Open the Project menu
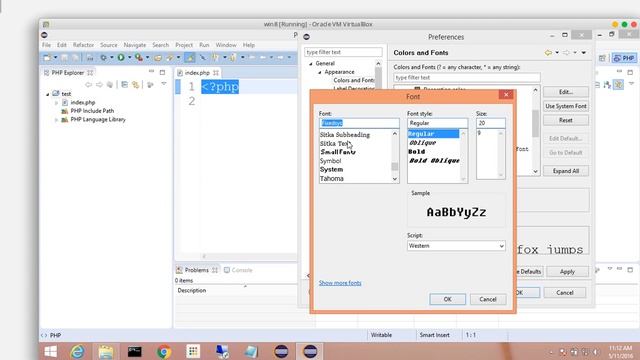The image size is (640, 360). 184,45
